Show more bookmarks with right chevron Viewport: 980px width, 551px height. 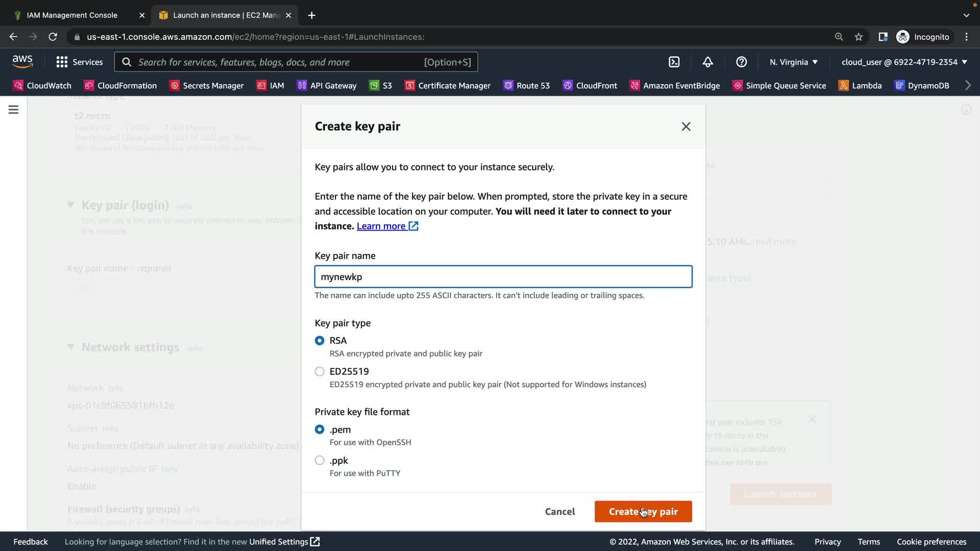(968, 85)
